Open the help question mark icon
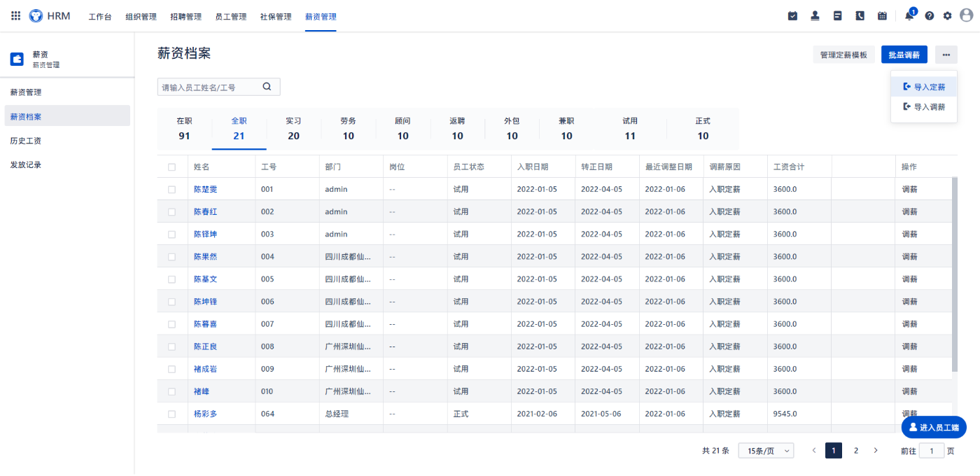The image size is (980, 476). [x=930, y=15]
